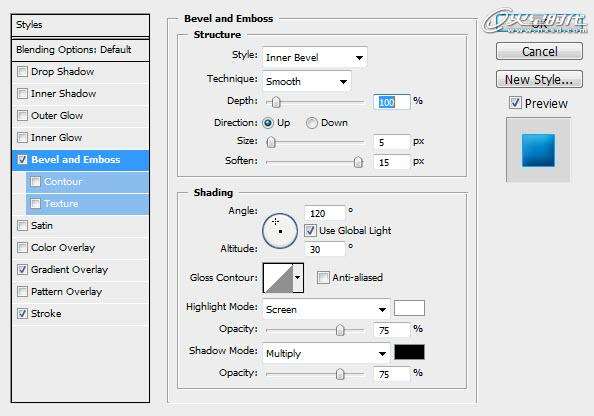Click the angle dial light direction control

(280, 231)
